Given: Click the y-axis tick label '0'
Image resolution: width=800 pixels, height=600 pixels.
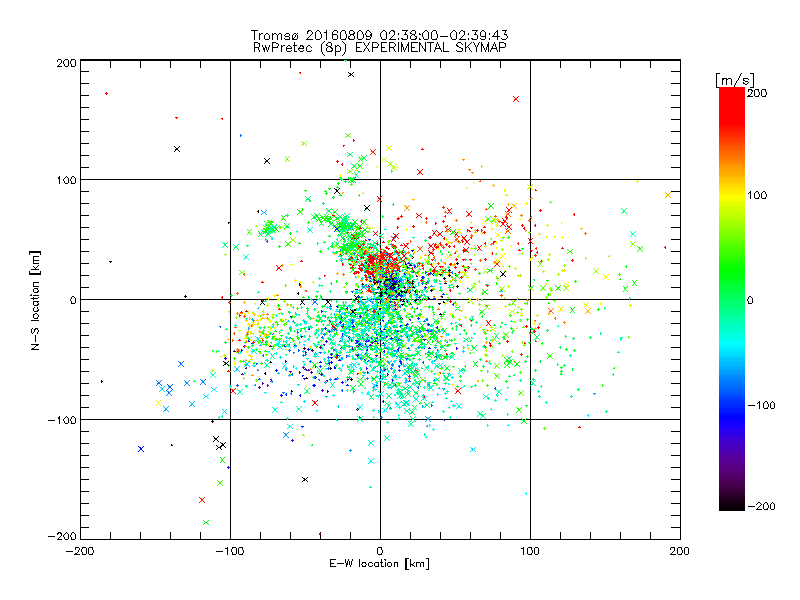Looking at the screenshot, I should (x=73, y=300).
